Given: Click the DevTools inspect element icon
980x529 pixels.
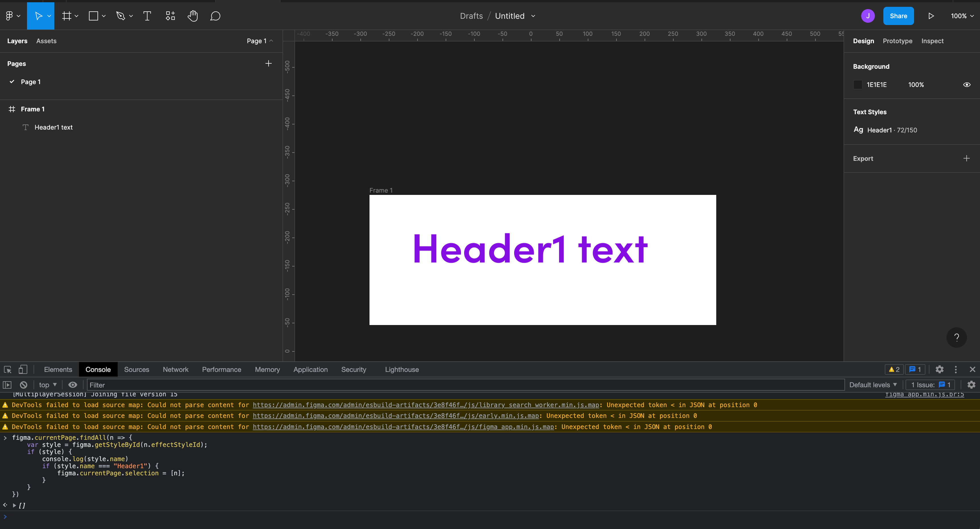Looking at the screenshot, I should pos(8,369).
